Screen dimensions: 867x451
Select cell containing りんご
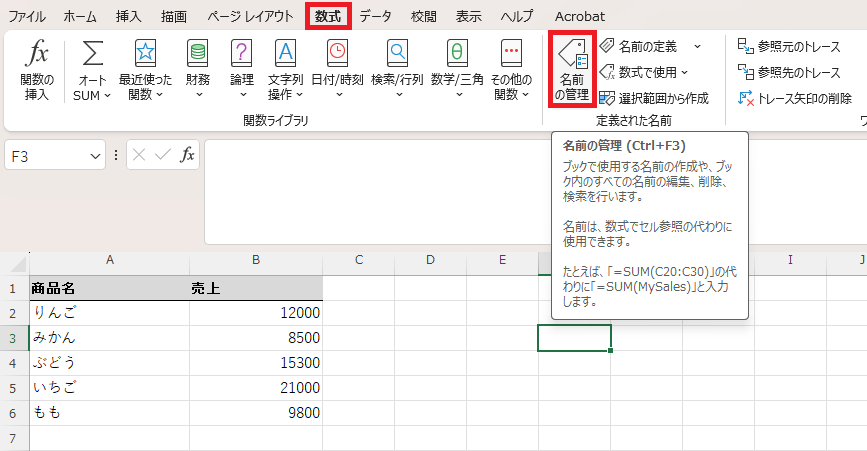[109, 313]
